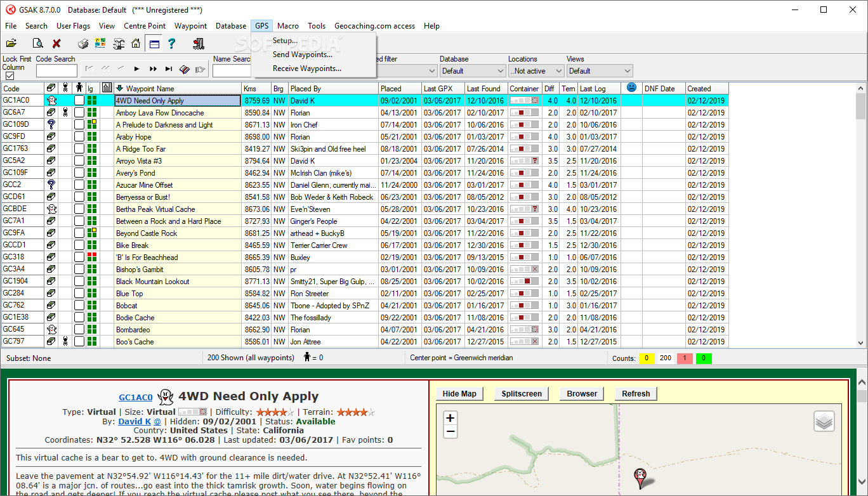Click the yellow count box

click(647, 358)
